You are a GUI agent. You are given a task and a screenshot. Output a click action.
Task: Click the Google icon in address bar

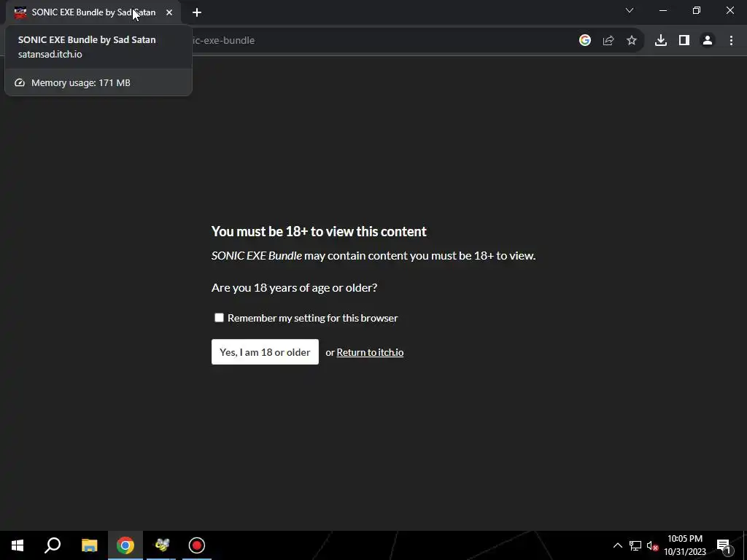pyautogui.click(x=585, y=41)
